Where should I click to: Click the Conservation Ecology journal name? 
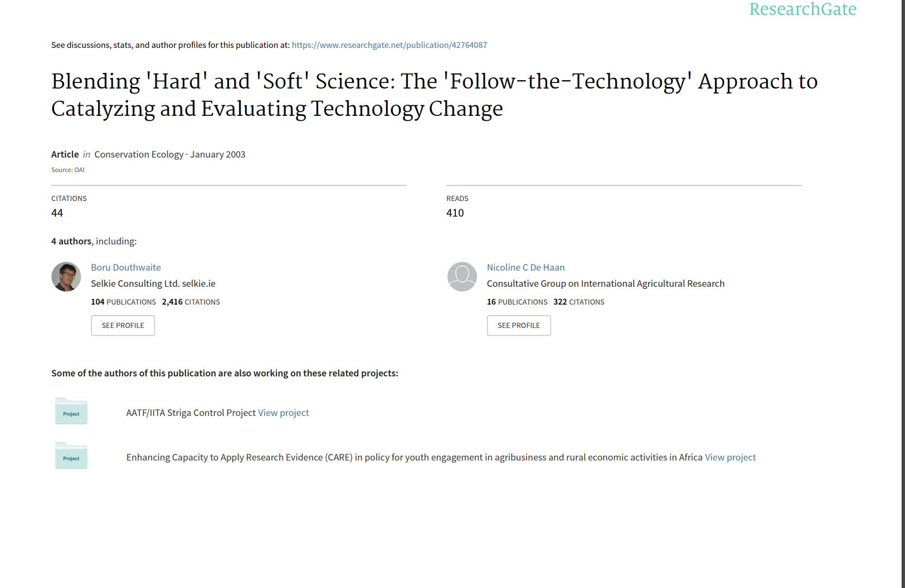139,154
